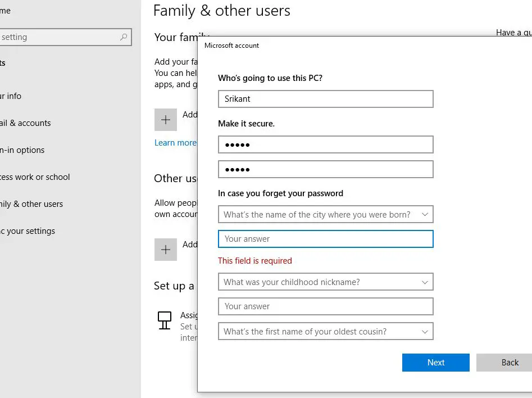Click the confirm password field
The image size is (532, 398).
326,169
